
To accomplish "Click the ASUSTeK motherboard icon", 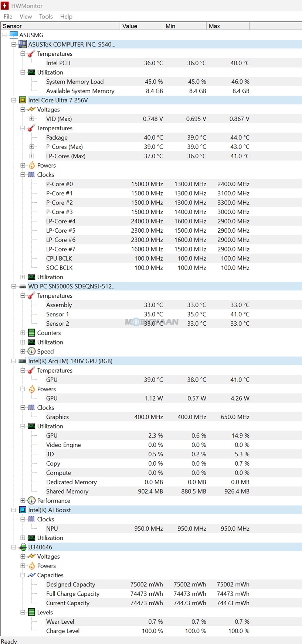I will click(23, 44).
